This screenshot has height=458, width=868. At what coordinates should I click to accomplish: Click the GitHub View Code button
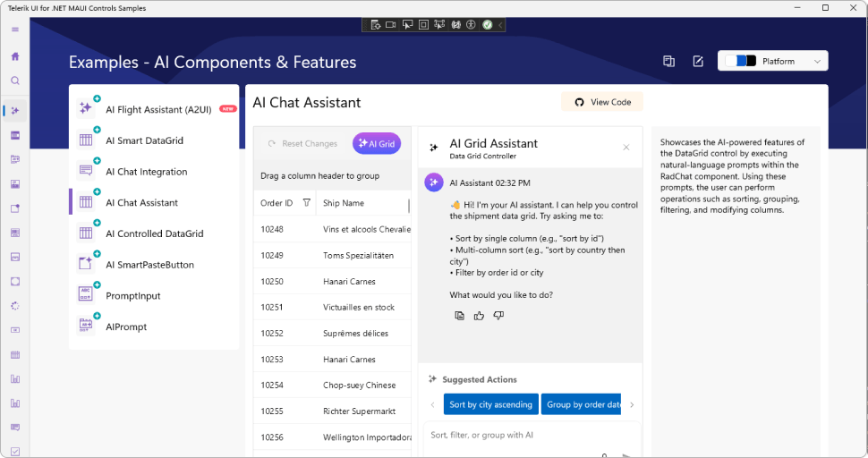[602, 102]
